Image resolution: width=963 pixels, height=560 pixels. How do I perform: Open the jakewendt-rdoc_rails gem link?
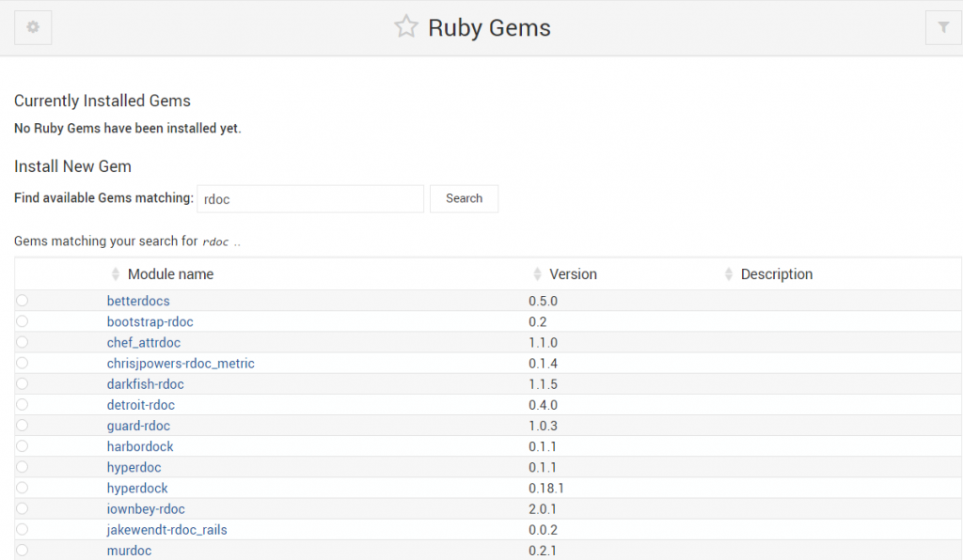(x=166, y=529)
